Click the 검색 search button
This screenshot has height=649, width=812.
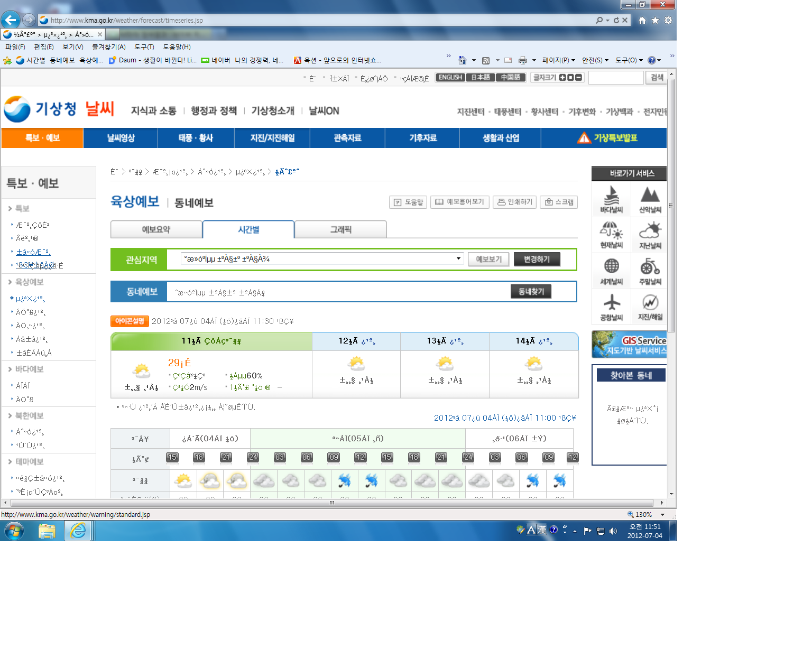tap(657, 78)
